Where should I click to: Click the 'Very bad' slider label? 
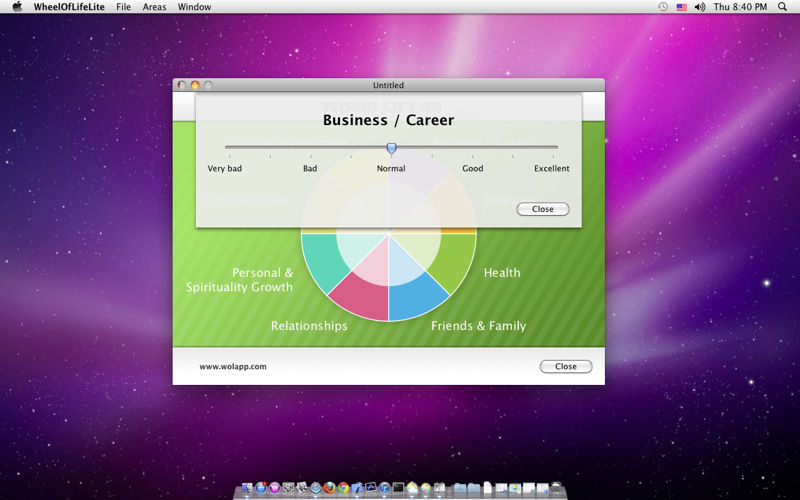(x=224, y=168)
